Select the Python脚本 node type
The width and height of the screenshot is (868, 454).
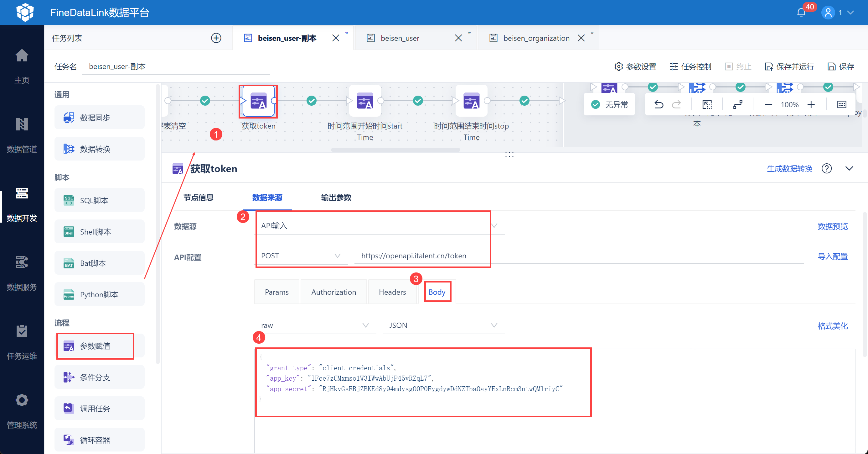(99, 294)
